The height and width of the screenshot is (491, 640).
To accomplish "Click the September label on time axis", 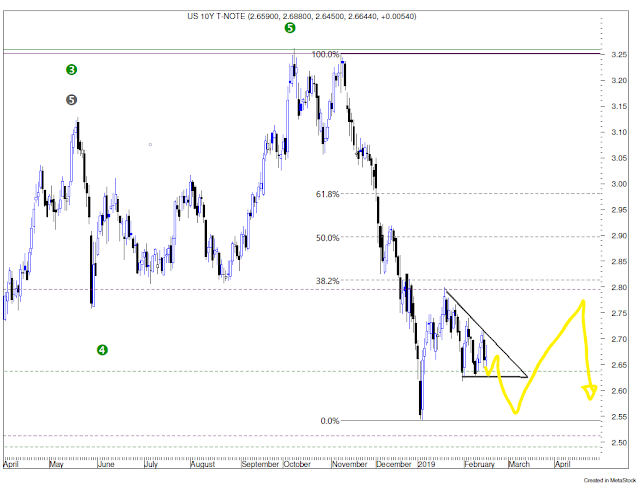I will point(260,464).
